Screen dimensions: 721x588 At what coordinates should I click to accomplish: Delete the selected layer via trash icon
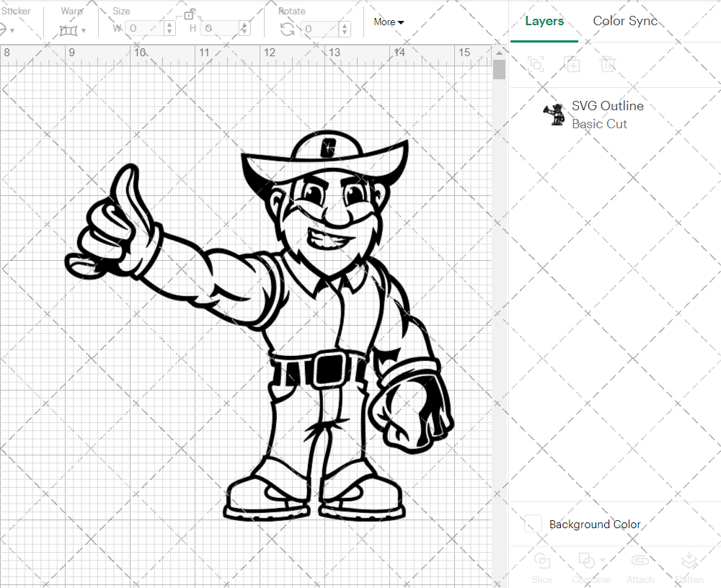(x=608, y=65)
